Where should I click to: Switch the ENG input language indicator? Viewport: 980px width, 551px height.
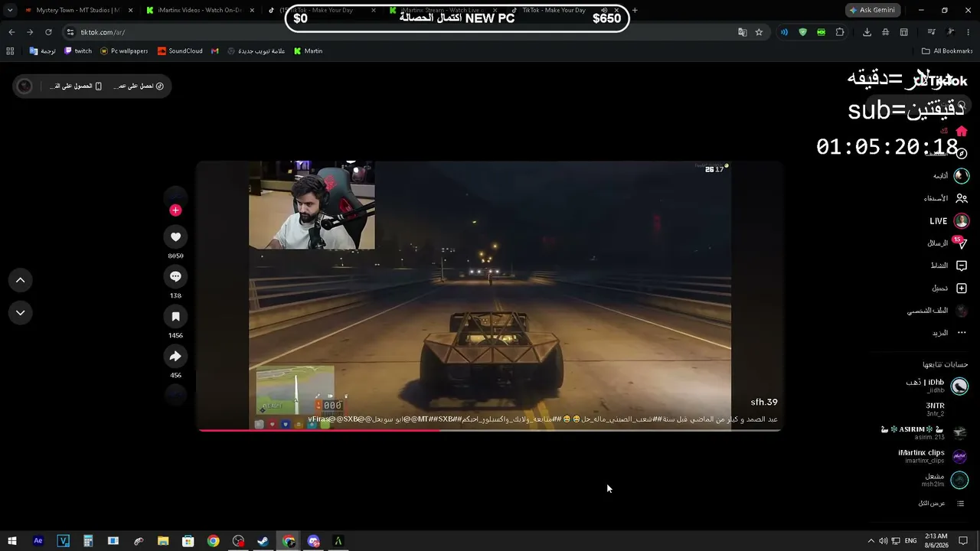pos(910,541)
